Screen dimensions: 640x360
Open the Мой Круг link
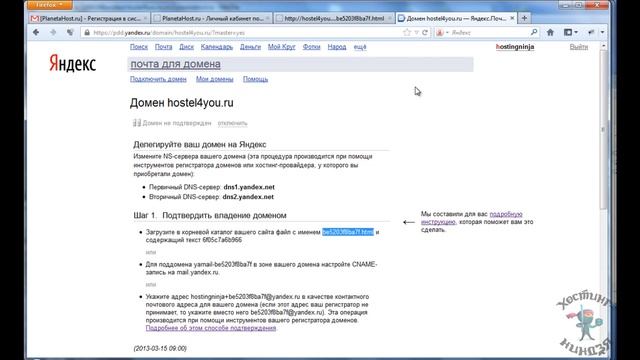[x=282, y=47]
